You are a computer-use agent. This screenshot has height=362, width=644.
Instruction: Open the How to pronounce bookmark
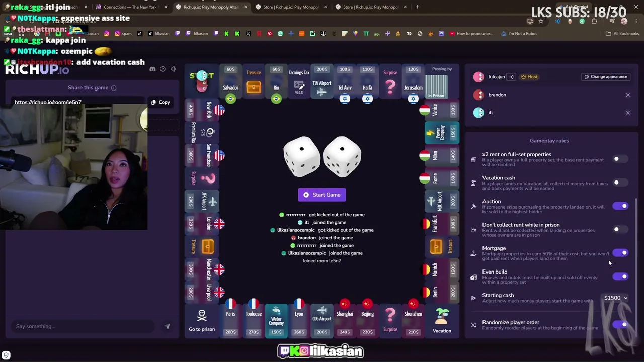pos(471,34)
